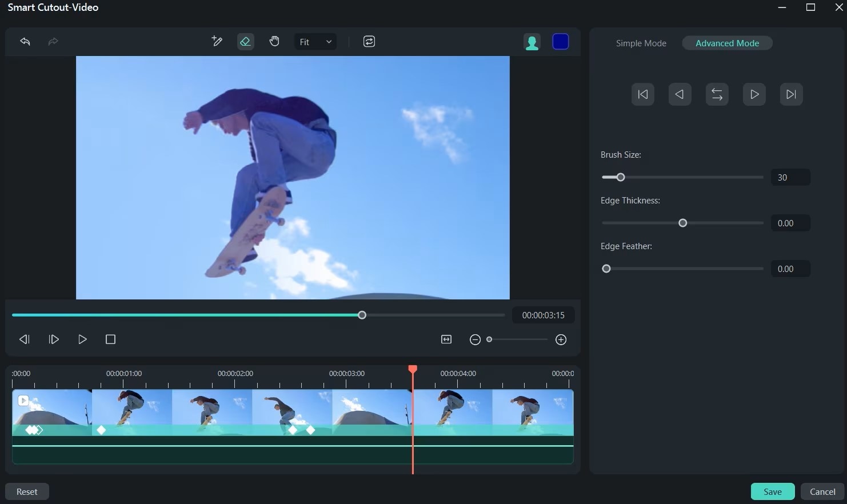
Task: Switch to Simple Mode
Action: pyautogui.click(x=641, y=43)
